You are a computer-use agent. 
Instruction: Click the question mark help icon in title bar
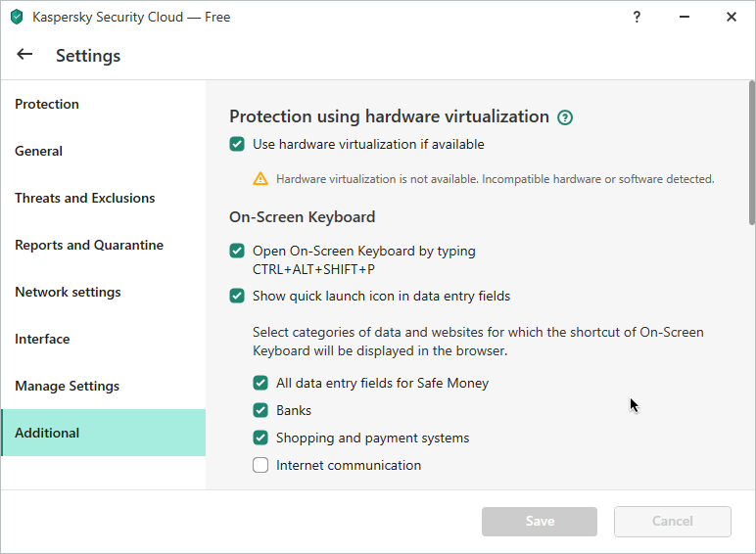pyautogui.click(x=637, y=18)
